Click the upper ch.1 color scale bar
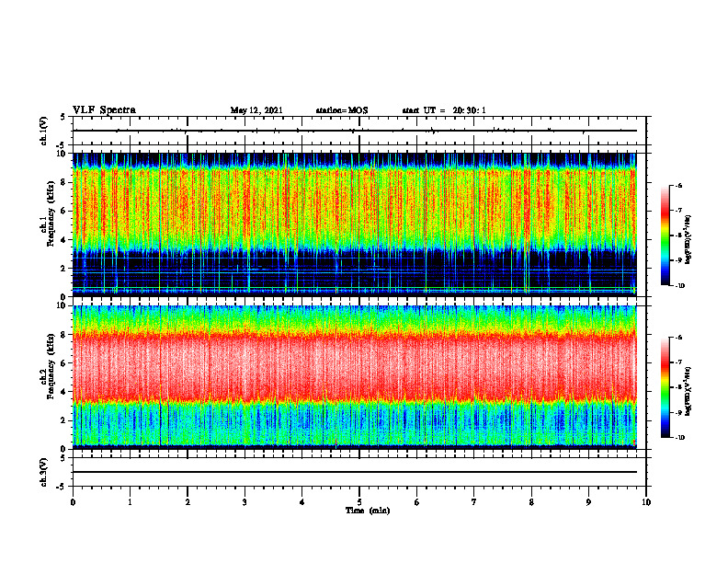 tap(665, 236)
